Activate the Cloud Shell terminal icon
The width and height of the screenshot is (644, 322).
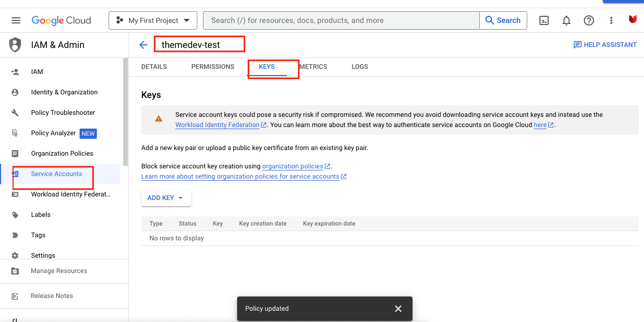pos(544,20)
